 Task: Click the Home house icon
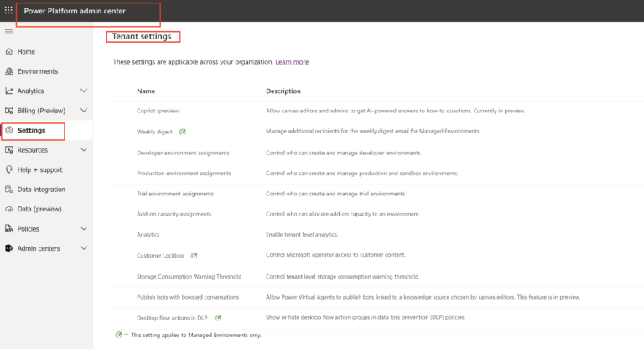click(x=9, y=51)
